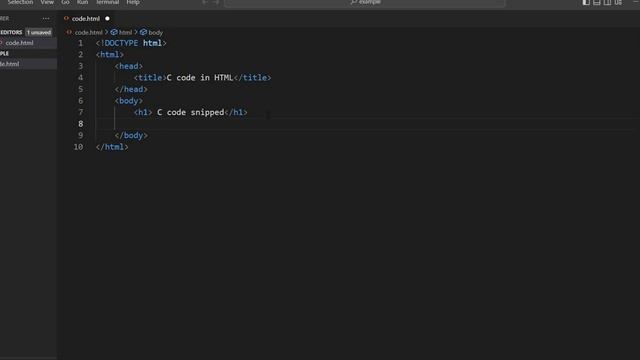
Task: Click the opening <head> tag
Action: click(x=129, y=66)
